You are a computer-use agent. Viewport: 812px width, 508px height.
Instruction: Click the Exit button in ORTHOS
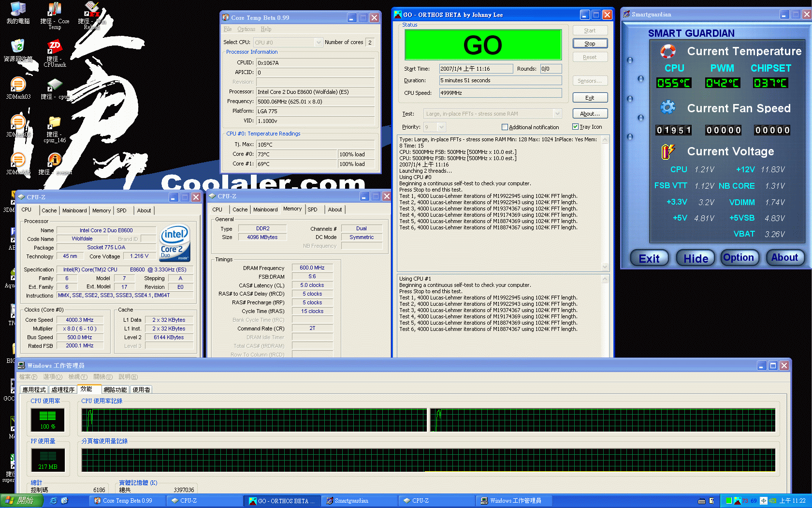click(590, 98)
